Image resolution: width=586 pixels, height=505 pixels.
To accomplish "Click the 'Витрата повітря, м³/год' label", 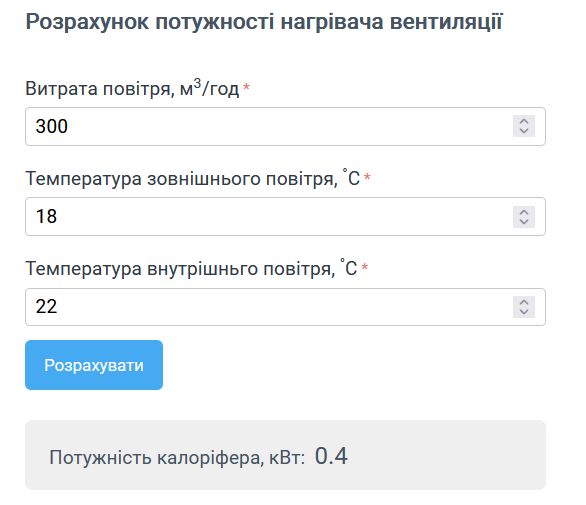I will coord(132,88).
